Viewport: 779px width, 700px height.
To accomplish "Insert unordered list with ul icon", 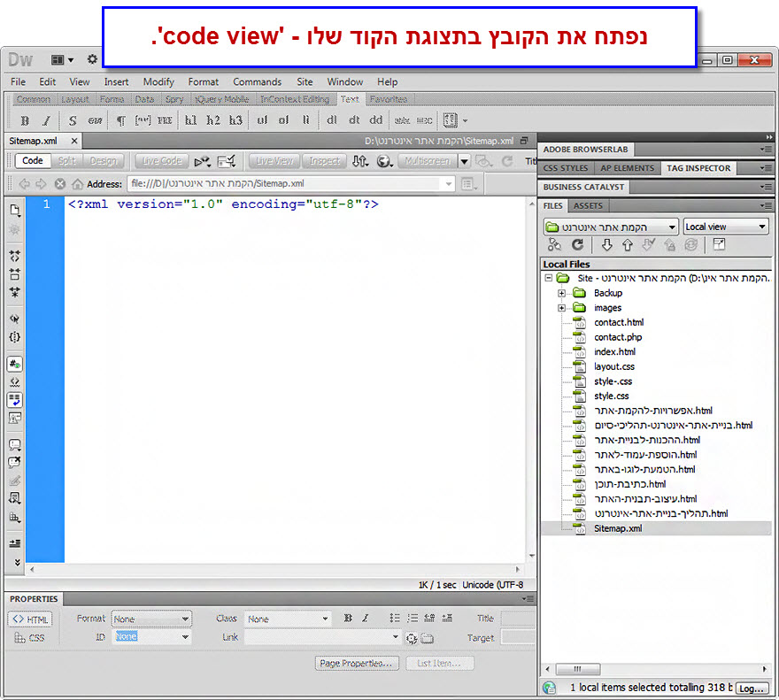I will [262, 120].
